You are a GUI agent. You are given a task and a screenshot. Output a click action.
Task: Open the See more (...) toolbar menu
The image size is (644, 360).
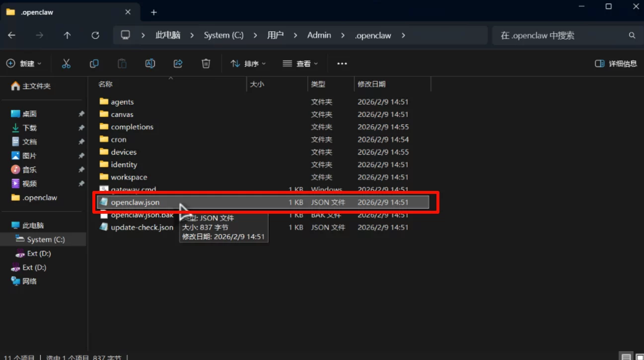point(342,63)
